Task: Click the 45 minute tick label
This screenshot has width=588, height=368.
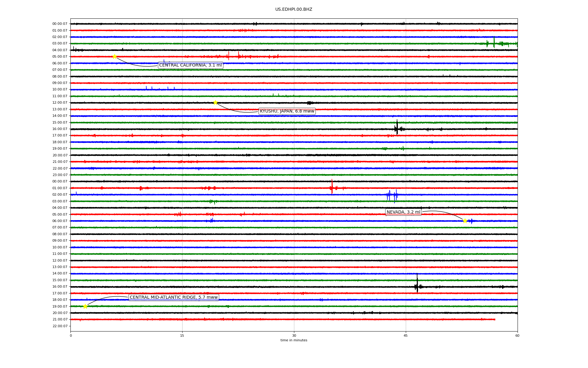Action: click(x=406, y=335)
